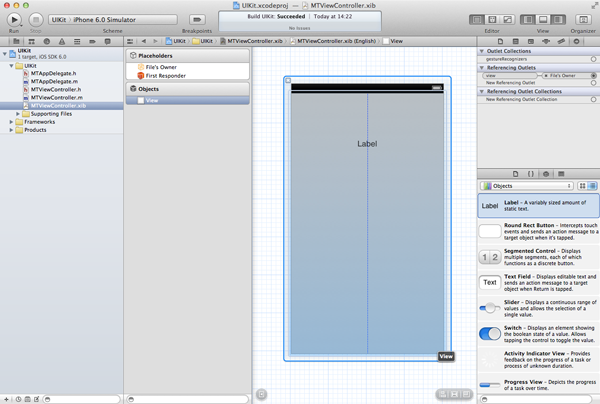
Task: Show the Log navigator
Action: (x=108, y=41)
